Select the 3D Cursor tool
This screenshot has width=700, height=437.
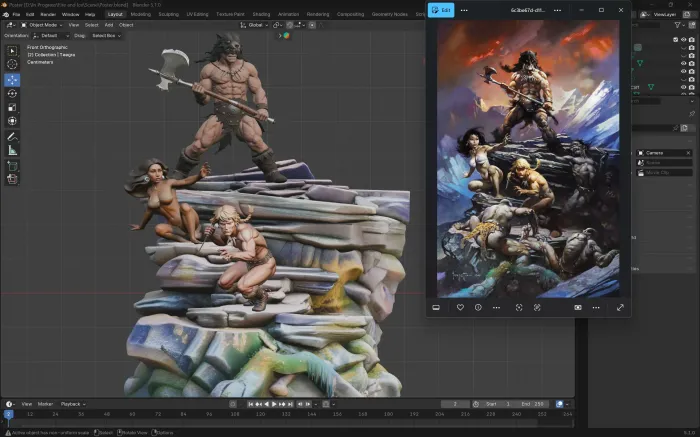pyautogui.click(x=12, y=64)
